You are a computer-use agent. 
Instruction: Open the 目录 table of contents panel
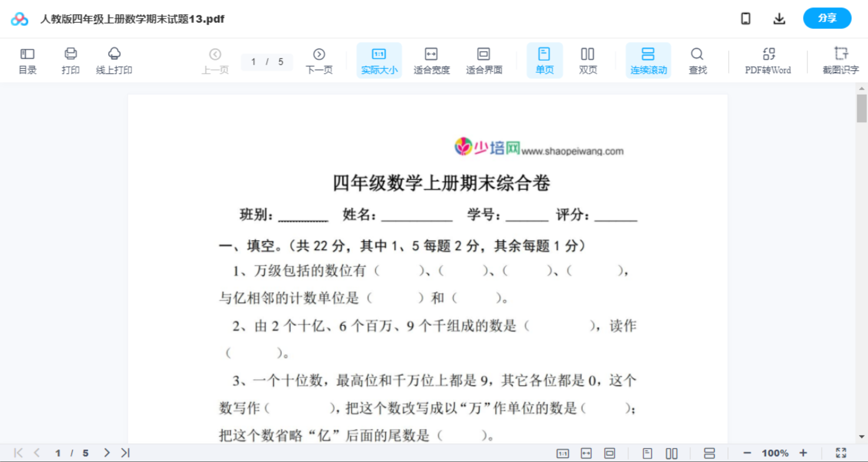coord(28,60)
